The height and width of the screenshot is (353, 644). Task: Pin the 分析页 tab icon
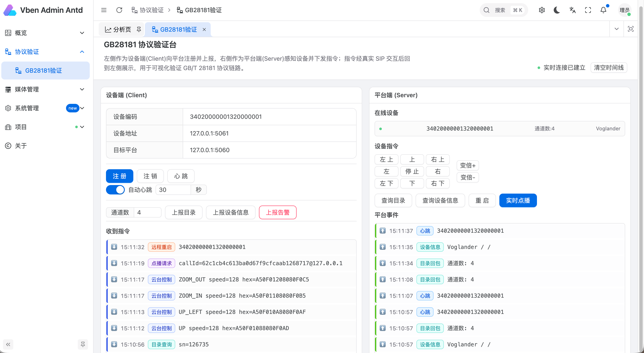[x=139, y=29]
